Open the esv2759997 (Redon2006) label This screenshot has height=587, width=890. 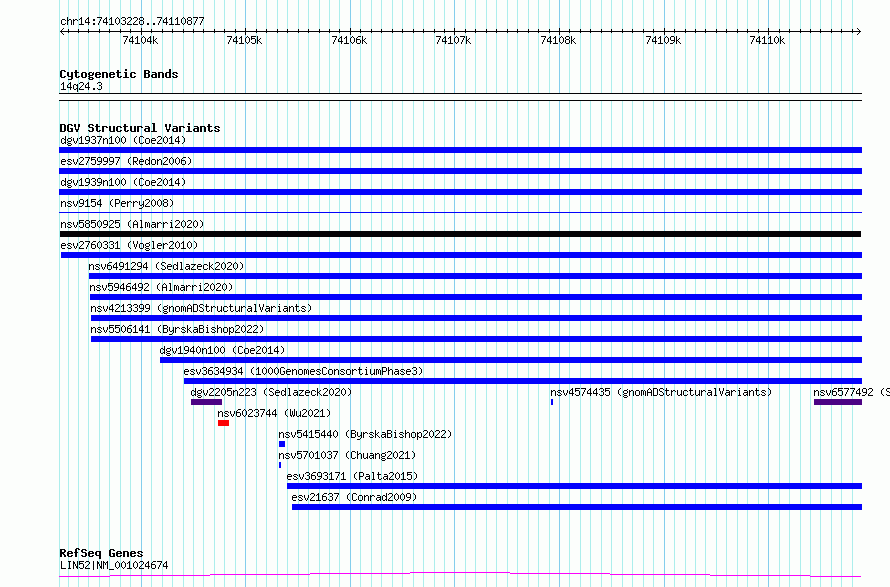click(x=126, y=161)
